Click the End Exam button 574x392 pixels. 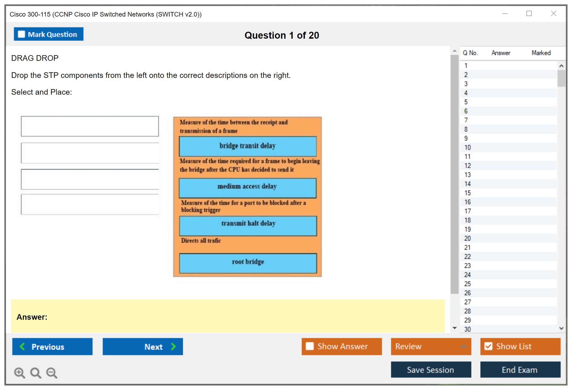pos(520,370)
